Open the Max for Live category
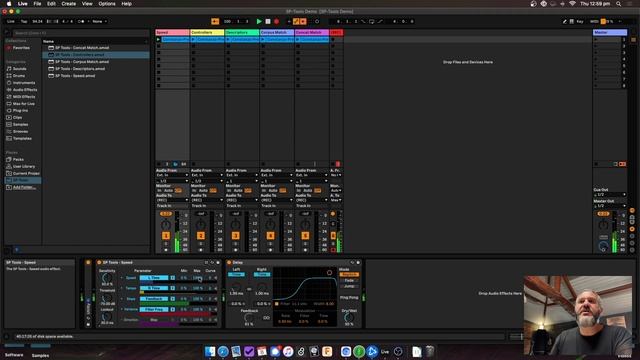The image size is (640, 360). tap(24, 104)
